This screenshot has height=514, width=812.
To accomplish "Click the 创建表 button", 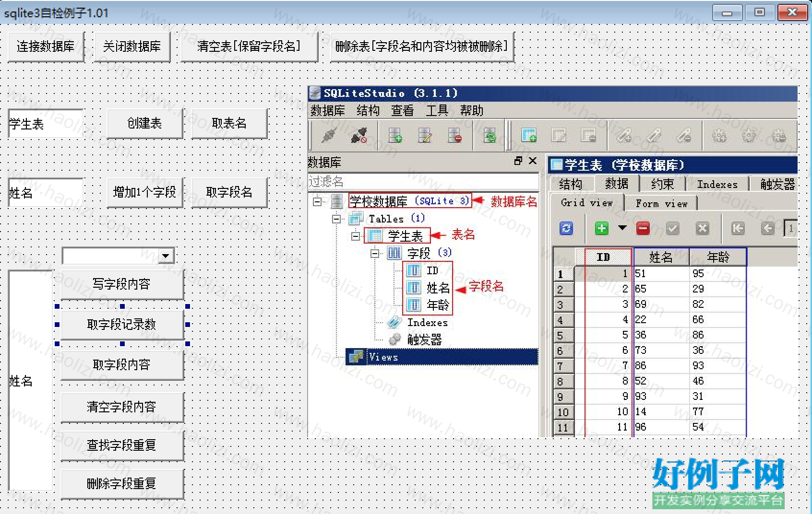I will pyautogui.click(x=144, y=123).
